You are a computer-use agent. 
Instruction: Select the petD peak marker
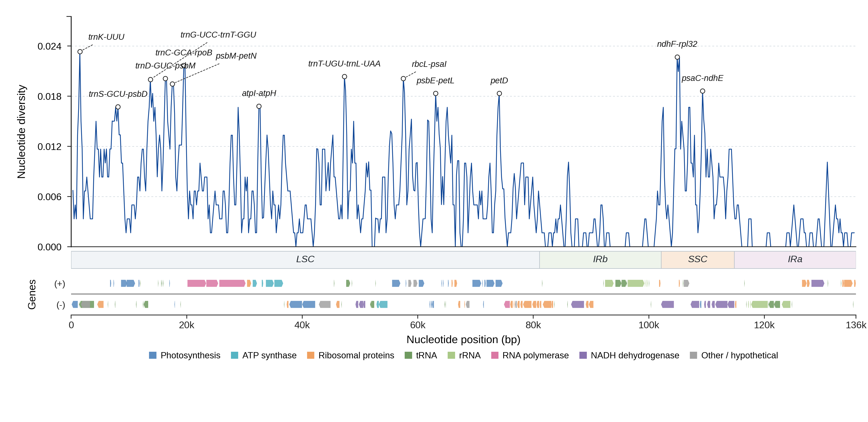click(x=499, y=94)
